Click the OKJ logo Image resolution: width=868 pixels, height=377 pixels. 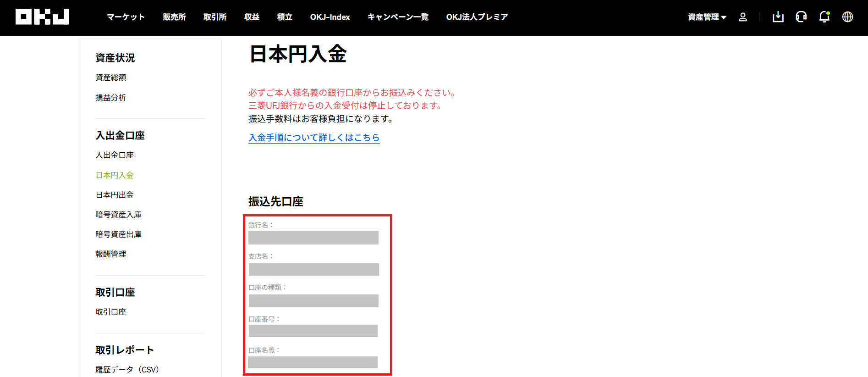tap(42, 17)
